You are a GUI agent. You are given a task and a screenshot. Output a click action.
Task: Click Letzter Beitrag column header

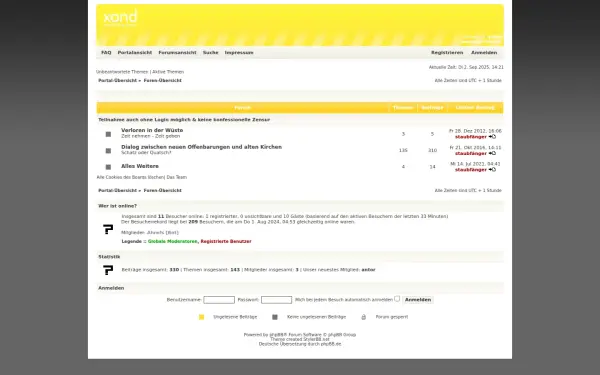[475, 108]
